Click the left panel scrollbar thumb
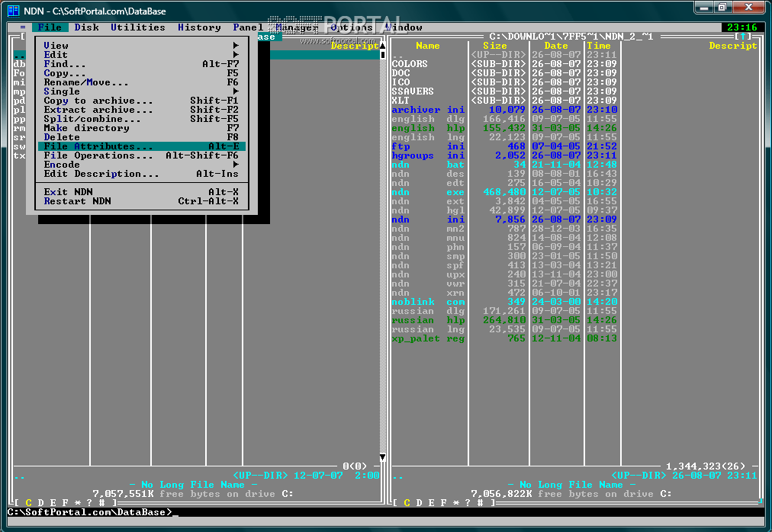 pos(382,55)
